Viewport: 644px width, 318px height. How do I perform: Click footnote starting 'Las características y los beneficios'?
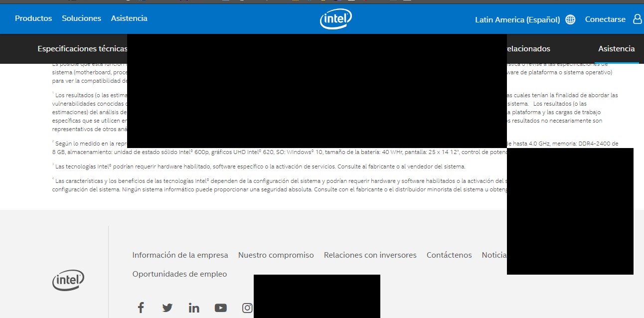pyautogui.click(x=280, y=185)
